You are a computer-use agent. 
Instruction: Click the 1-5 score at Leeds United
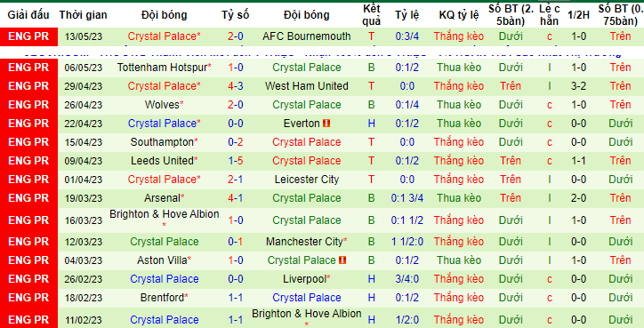pos(236,161)
